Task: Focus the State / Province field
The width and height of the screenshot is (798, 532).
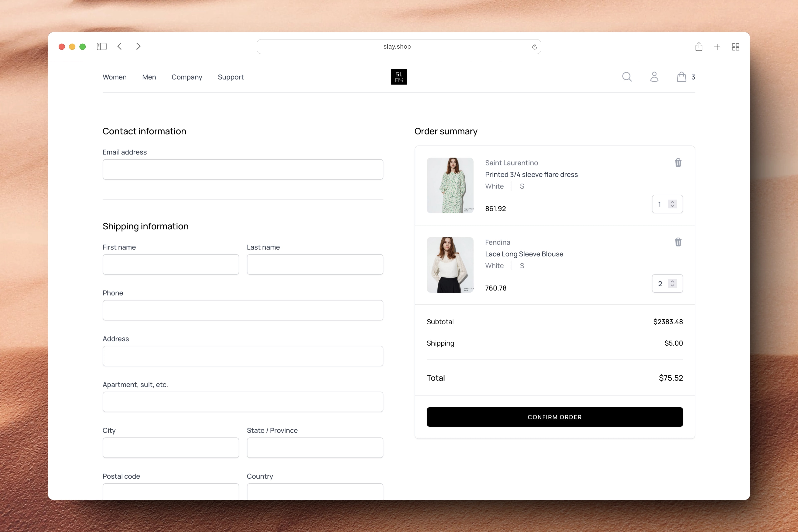Action: (x=315, y=447)
